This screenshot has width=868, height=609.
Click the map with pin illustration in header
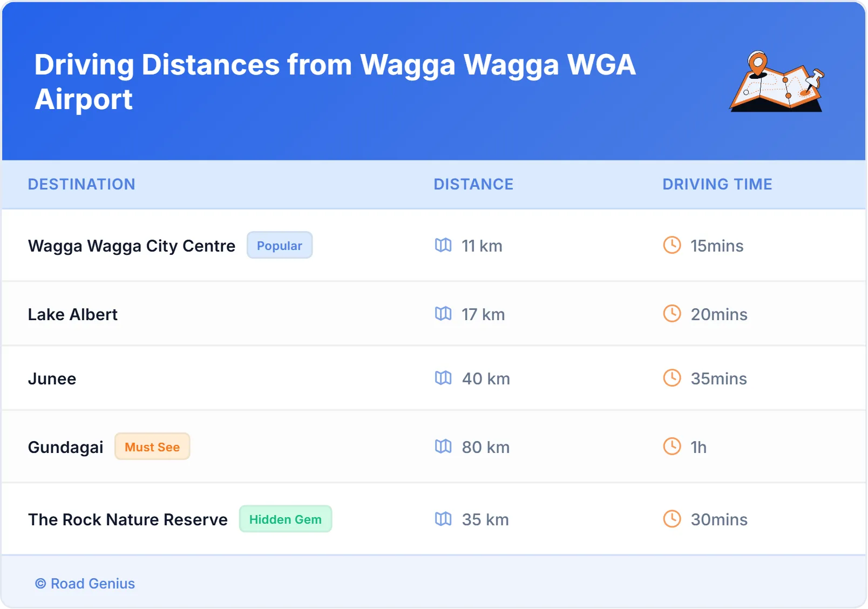click(777, 82)
